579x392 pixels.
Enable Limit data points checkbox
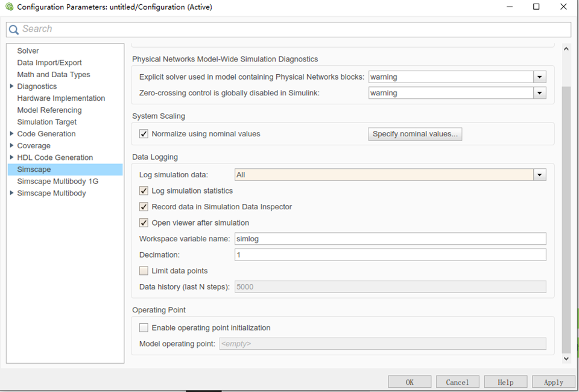tap(144, 271)
